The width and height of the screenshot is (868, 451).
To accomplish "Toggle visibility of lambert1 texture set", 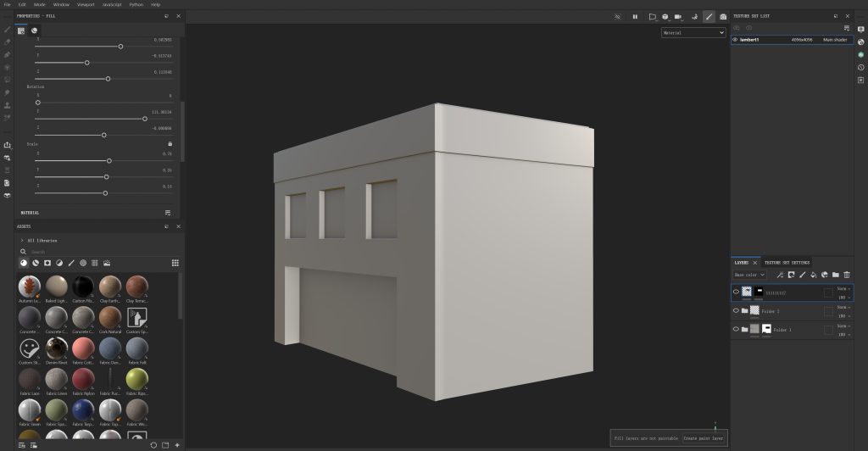I will click(x=735, y=40).
